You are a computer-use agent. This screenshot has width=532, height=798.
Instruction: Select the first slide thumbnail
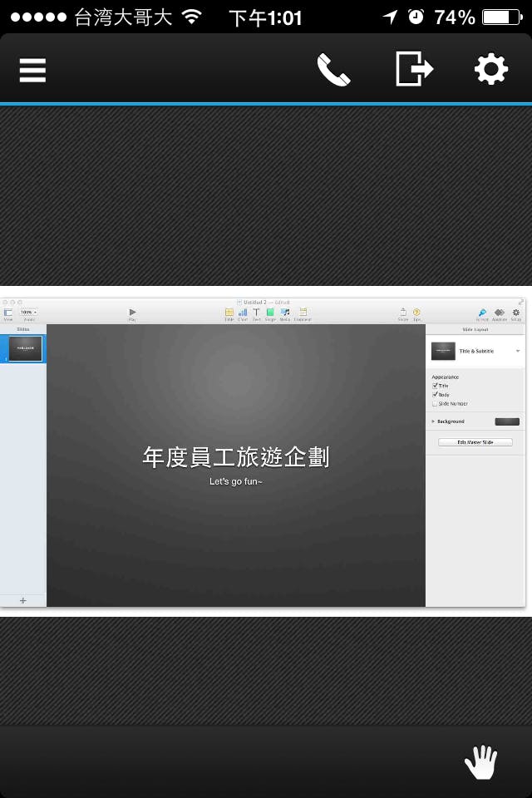pyautogui.click(x=25, y=349)
